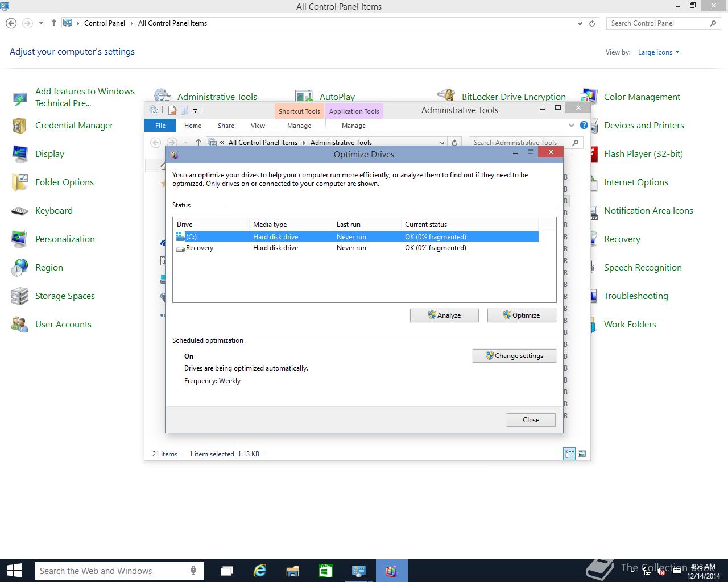This screenshot has height=582, width=728.
Task: Click refresh icon in Administrative Tools address bar
Action: point(454,143)
